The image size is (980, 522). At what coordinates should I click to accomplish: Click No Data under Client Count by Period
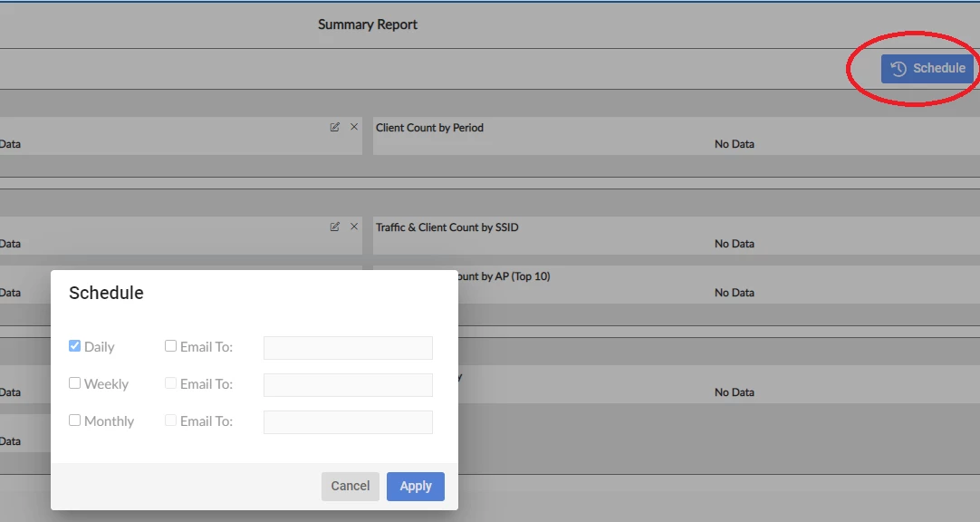(x=735, y=144)
